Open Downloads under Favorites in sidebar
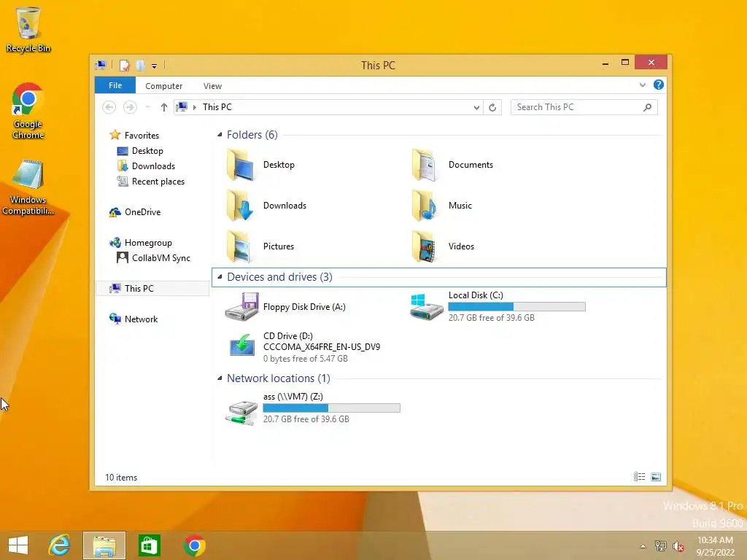The width and height of the screenshot is (747, 560). (146, 166)
